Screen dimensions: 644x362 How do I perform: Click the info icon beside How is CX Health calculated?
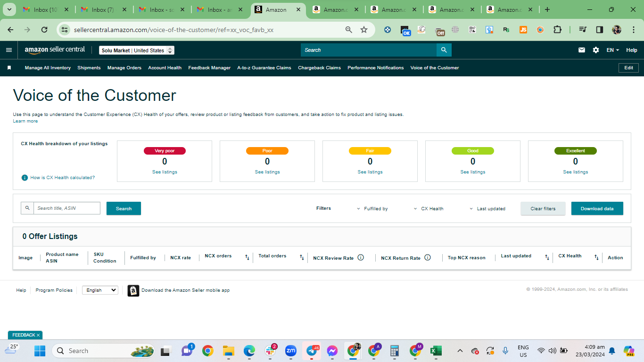click(25, 178)
